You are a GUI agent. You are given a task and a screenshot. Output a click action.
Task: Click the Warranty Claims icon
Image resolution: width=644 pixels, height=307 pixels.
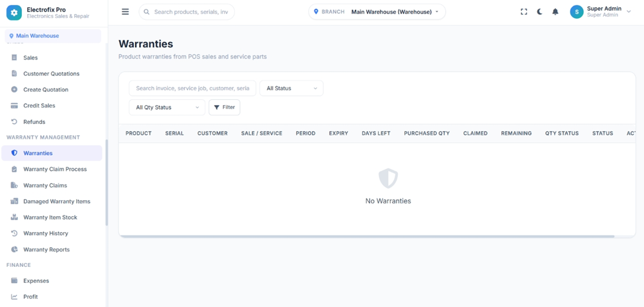pos(14,185)
